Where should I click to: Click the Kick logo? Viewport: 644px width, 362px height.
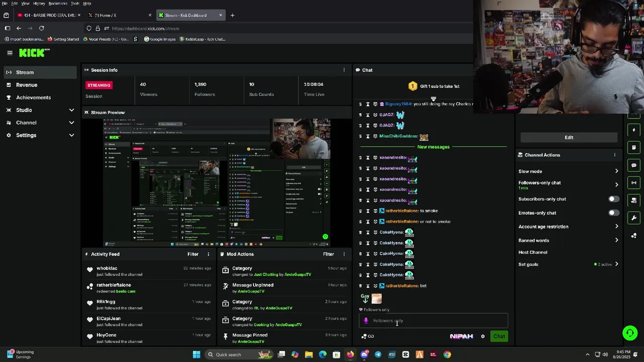pos(34,53)
